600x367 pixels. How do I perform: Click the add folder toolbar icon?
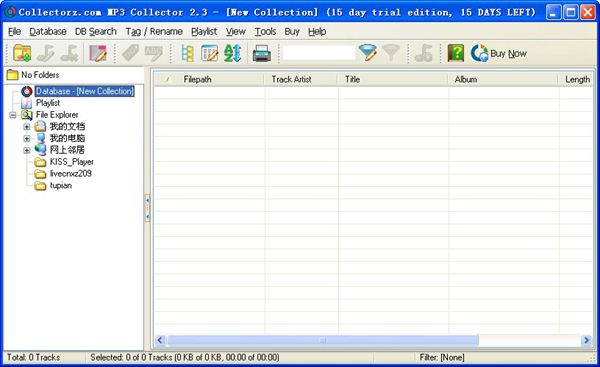(22, 53)
